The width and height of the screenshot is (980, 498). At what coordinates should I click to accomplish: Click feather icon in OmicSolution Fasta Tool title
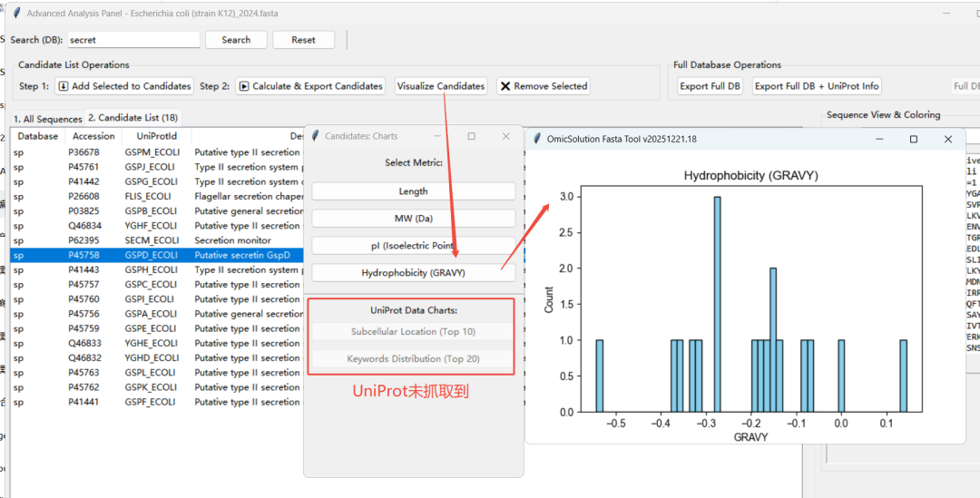tap(537, 140)
